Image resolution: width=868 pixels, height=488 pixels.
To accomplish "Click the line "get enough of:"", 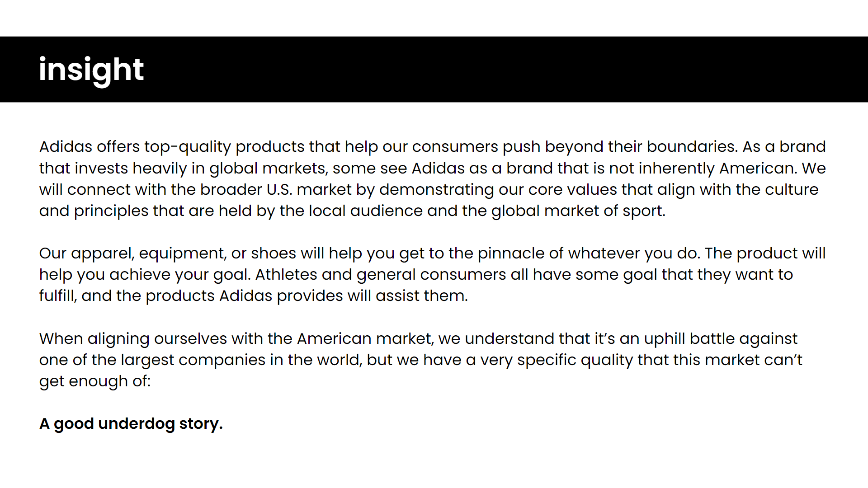I will [x=95, y=381].
